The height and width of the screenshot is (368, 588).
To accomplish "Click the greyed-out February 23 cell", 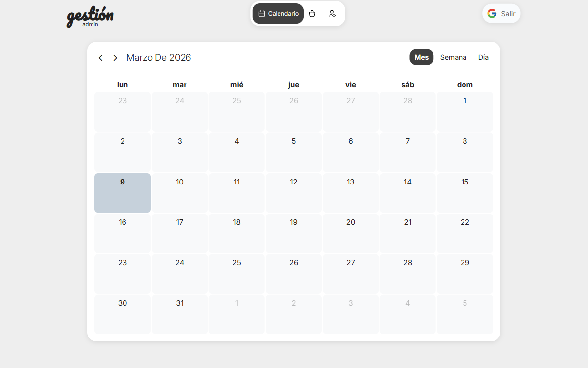I will click(x=123, y=112).
